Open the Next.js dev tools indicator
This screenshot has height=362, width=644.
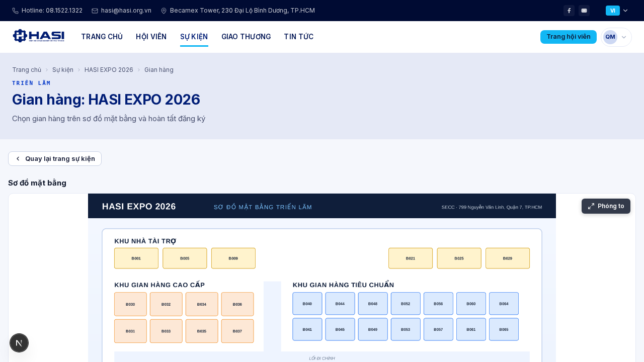19,343
